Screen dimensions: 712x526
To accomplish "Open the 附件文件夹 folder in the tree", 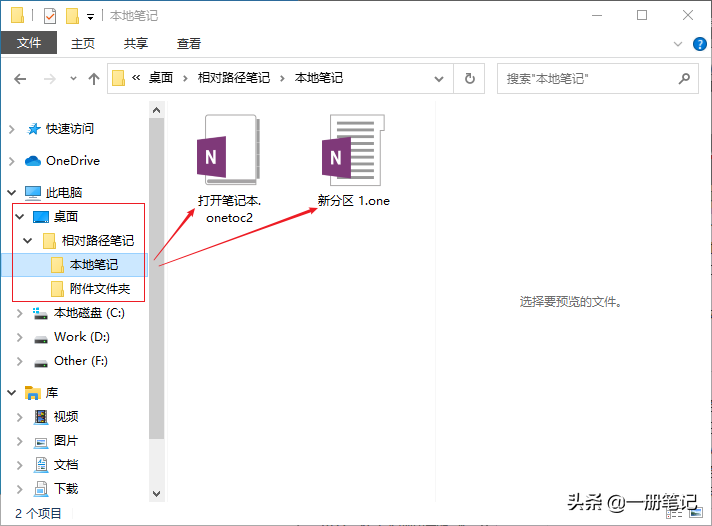I will [x=99, y=288].
